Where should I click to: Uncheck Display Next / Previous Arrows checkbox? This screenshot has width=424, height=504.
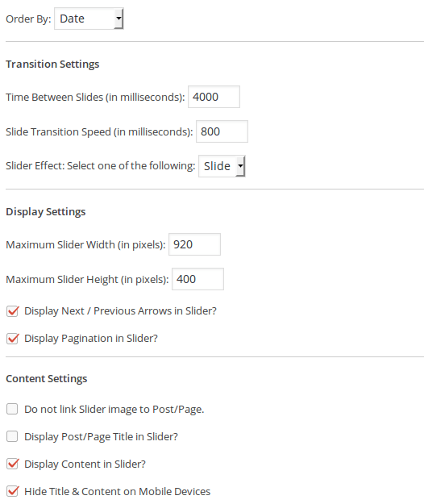tap(13, 311)
